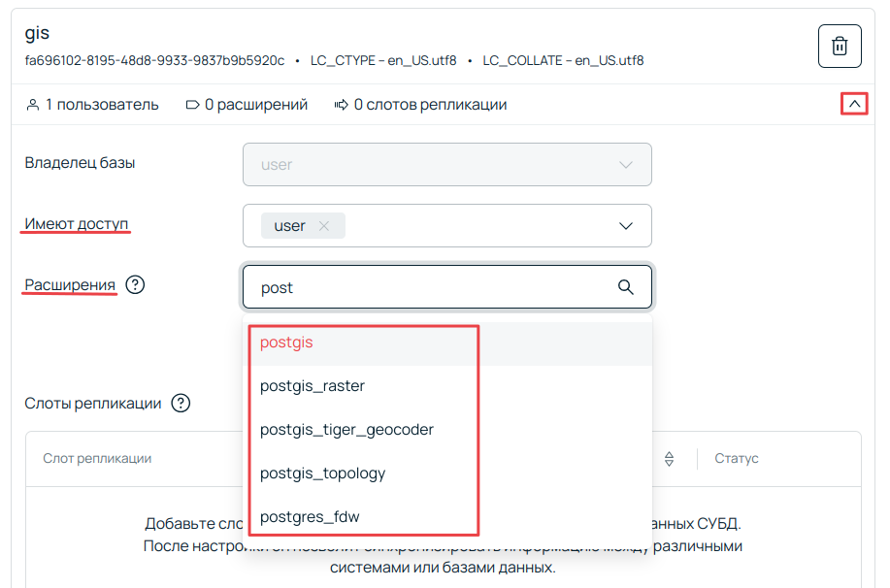Remove the user chip with the × icon
Screen dimensions: 890x588
pyautogui.click(x=326, y=225)
